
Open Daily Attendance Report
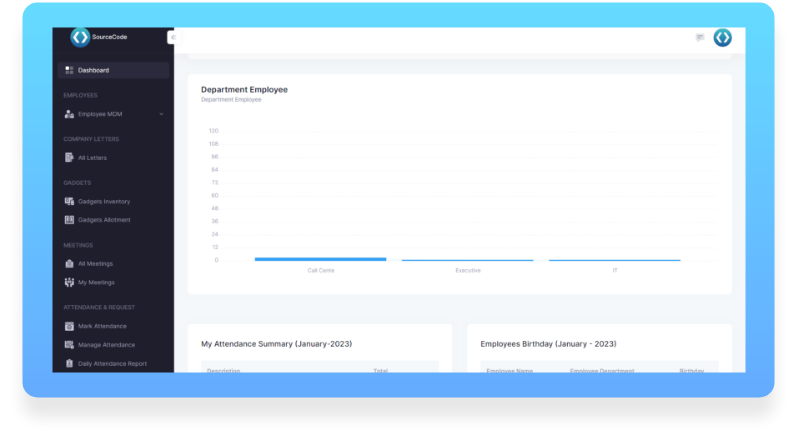click(x=112, y=363)
